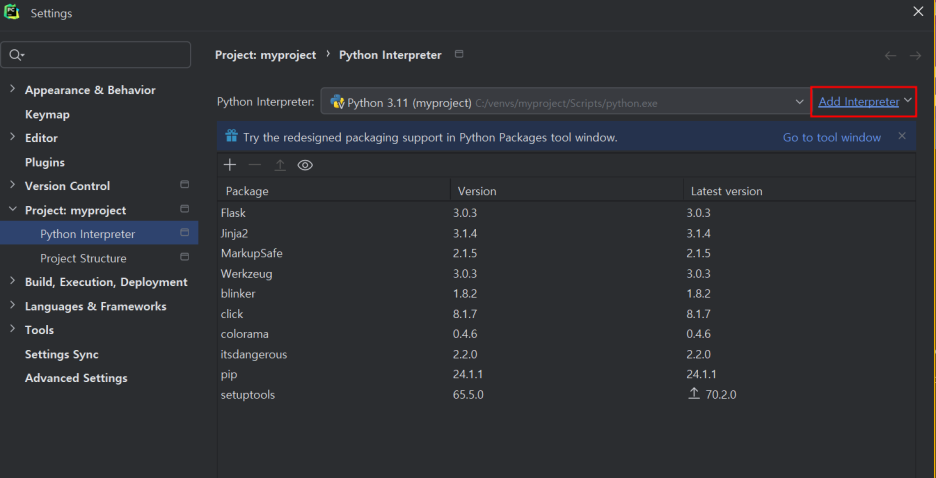This screenshot has width=936, height=478.
Task: Click colorama version 0.4.6 in Version column
Action: coord(465,334)
